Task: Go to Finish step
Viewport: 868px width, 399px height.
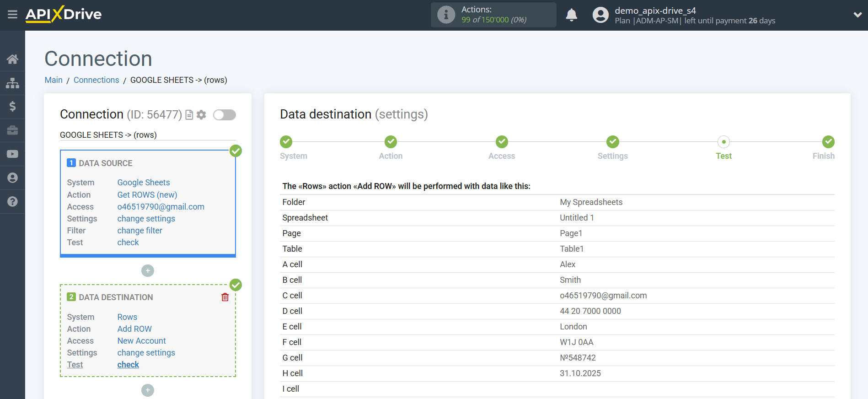Action: [828, 142]
